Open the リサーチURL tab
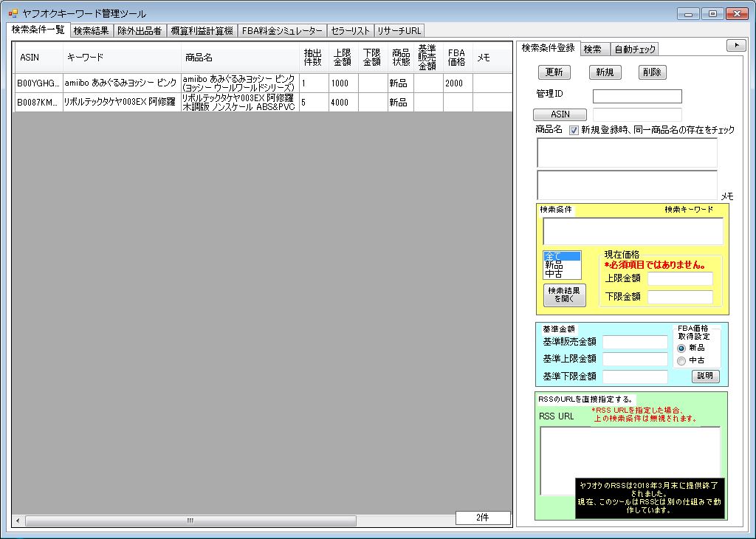 click(399, 31)
